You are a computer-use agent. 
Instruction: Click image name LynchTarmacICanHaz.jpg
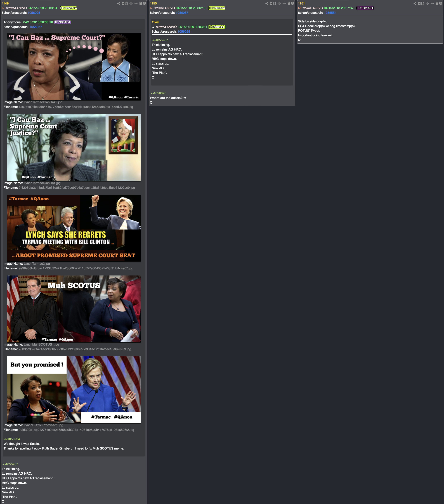42,183
